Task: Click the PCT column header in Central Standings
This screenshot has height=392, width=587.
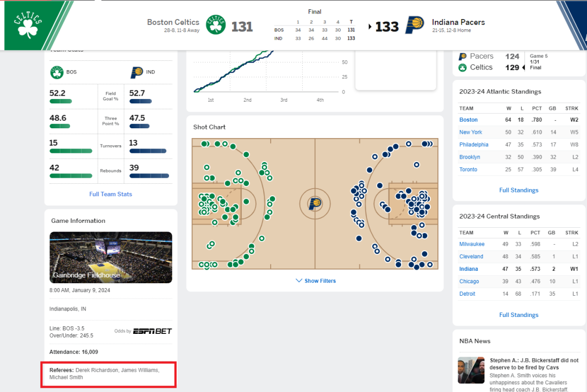Action: tap(535, 233)
